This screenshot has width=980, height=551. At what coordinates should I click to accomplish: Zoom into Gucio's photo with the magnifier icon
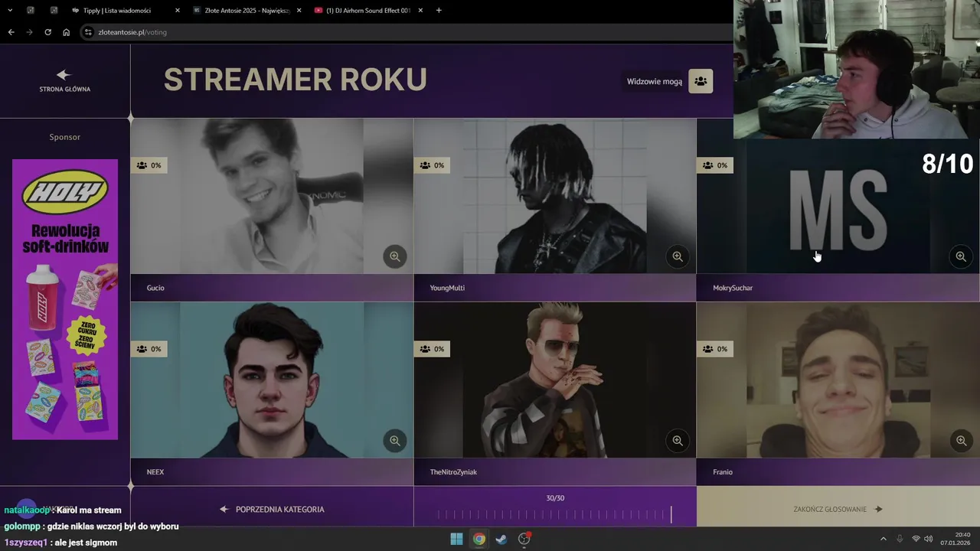point(394,256)
